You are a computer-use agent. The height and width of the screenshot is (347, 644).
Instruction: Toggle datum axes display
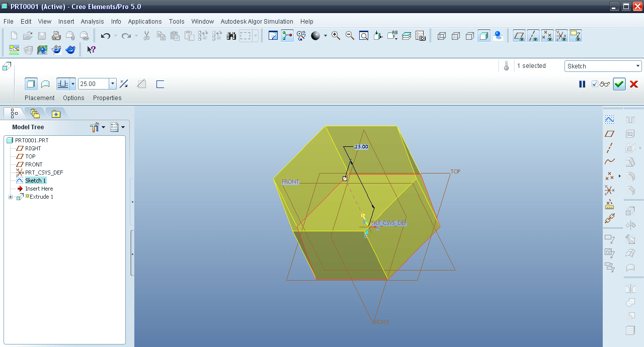(x=533, y=36)
